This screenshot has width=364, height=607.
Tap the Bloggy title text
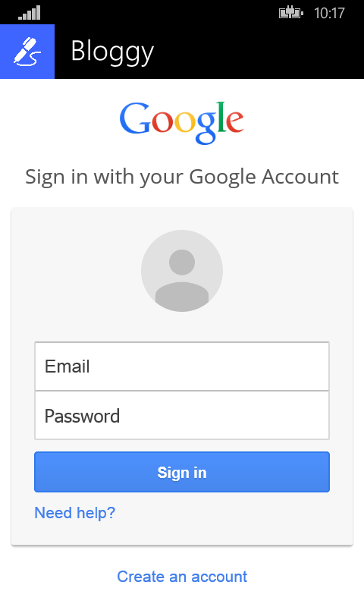112,52
